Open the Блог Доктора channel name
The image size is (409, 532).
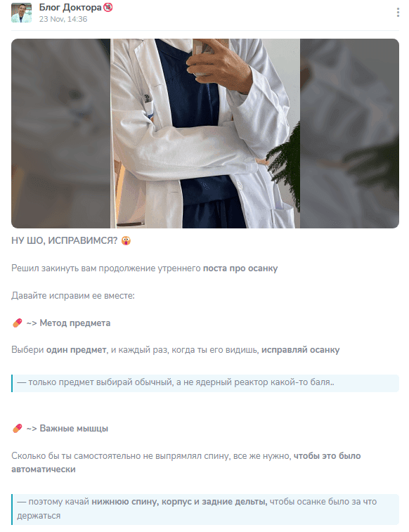click(x=70, y=8)
